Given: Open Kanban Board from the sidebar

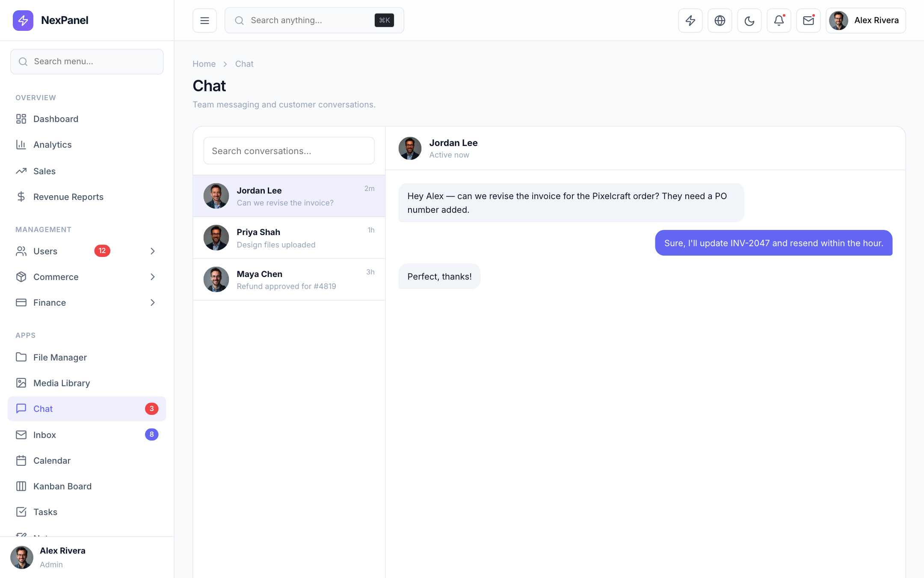Looking at the screenshot, I should 87,486.
